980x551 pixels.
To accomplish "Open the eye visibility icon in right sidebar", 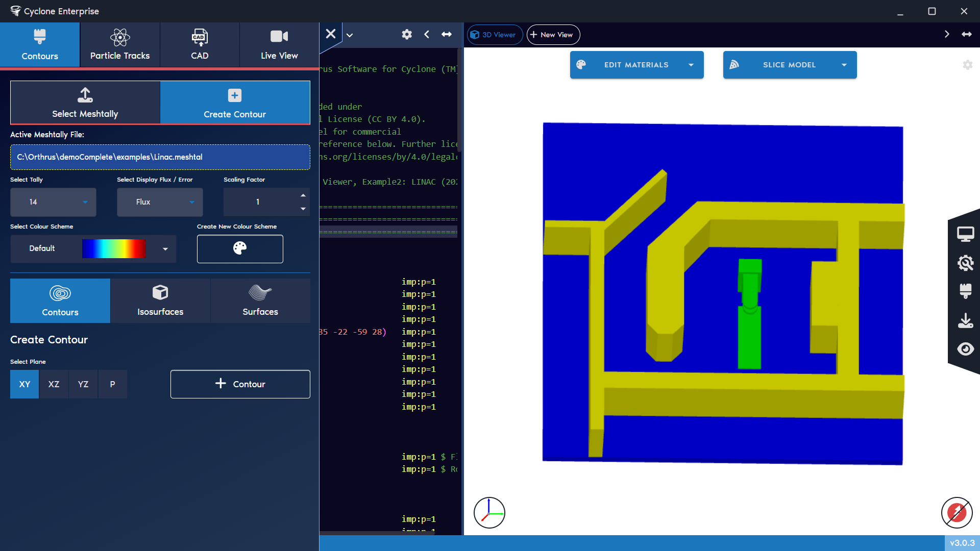I will (966, 349).
